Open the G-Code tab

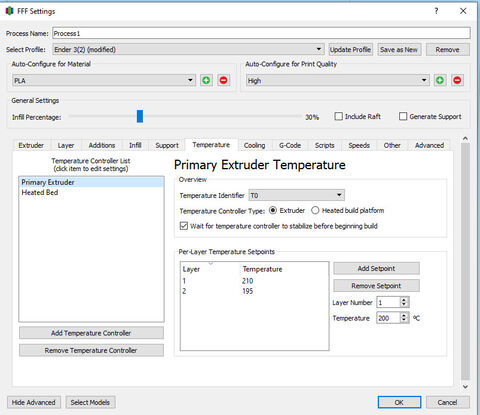click(x=290, y=145)
